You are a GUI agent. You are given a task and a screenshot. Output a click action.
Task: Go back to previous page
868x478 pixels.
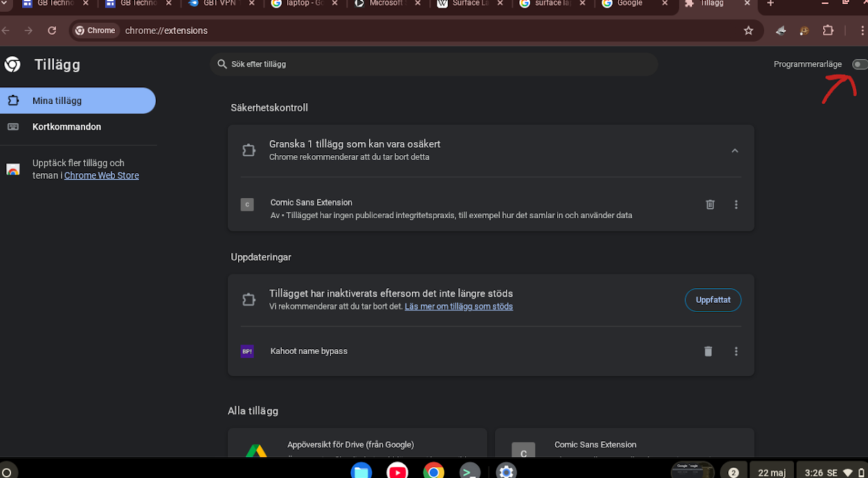point(6,30)
